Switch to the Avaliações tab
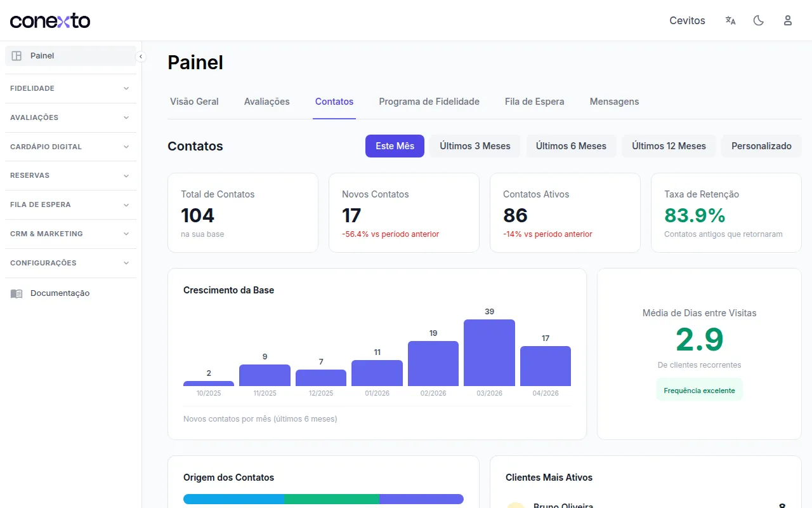 267,102
